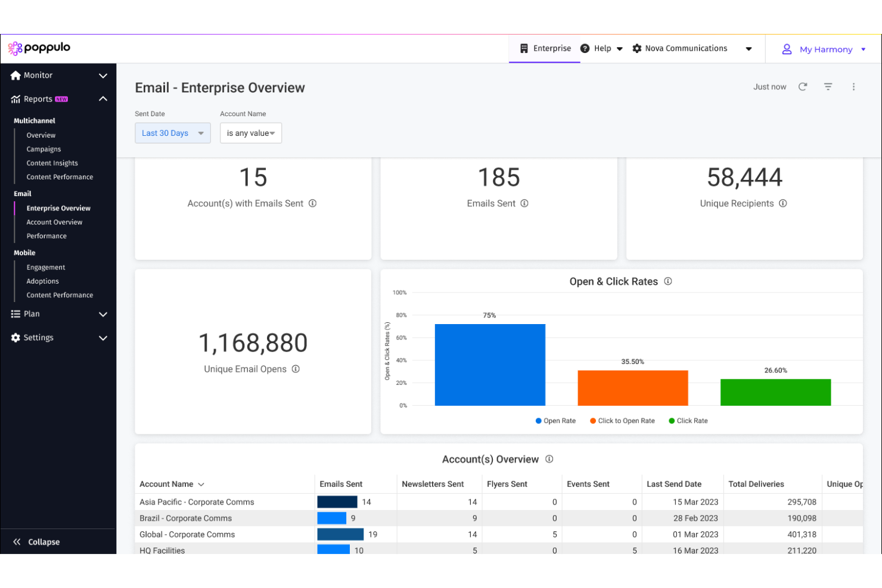Click the green Click Rate 26.60% bar
882x588 pixels.
click(775, 393)
